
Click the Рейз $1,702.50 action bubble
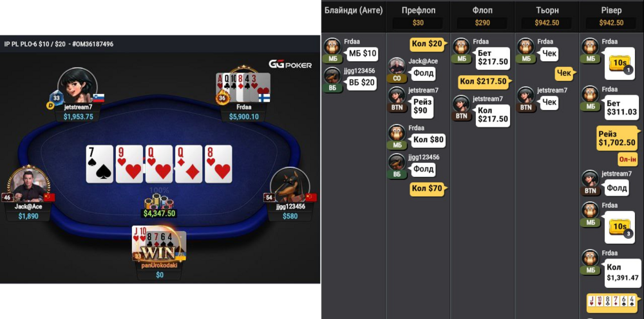(x=618, y=138)
